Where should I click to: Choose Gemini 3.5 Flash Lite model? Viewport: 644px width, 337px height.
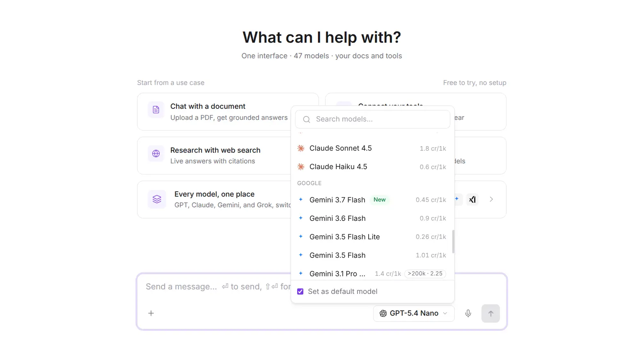[373, 236]
